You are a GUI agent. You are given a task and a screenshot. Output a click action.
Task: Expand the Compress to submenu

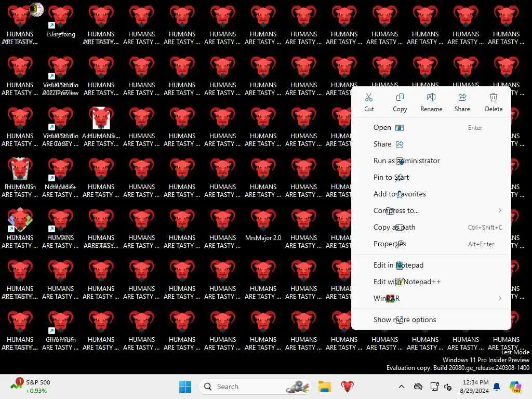point(431,211)
